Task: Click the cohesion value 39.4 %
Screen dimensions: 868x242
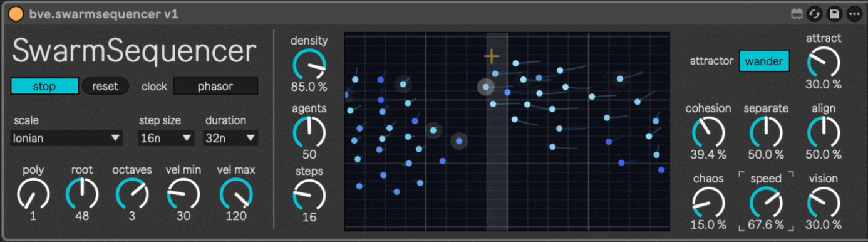Action: coord(708,154)
